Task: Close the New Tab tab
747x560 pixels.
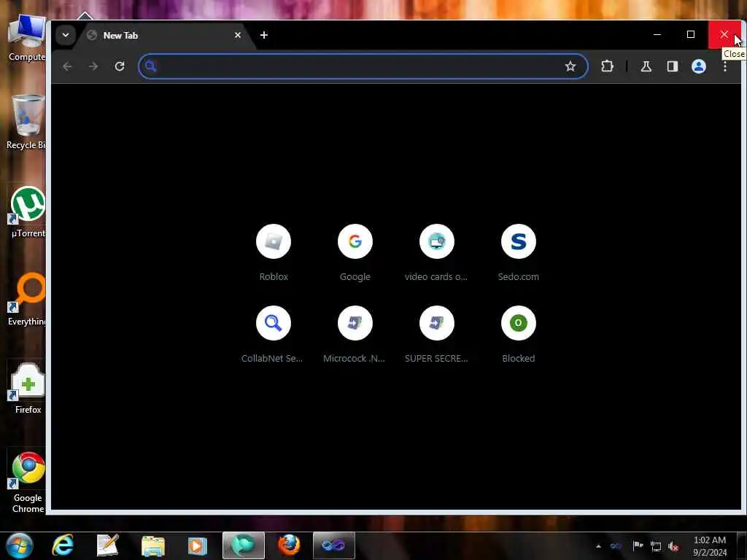Action: [237, 35]
